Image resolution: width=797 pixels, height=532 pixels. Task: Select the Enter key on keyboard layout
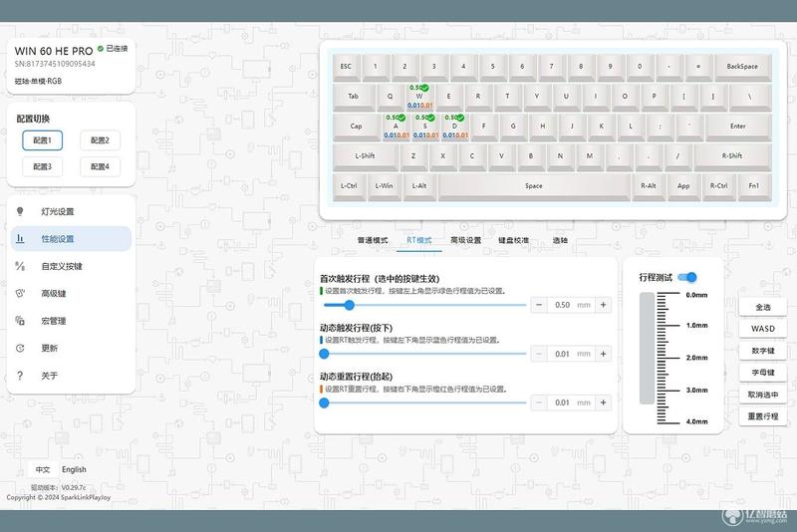(x=738, y=126)
